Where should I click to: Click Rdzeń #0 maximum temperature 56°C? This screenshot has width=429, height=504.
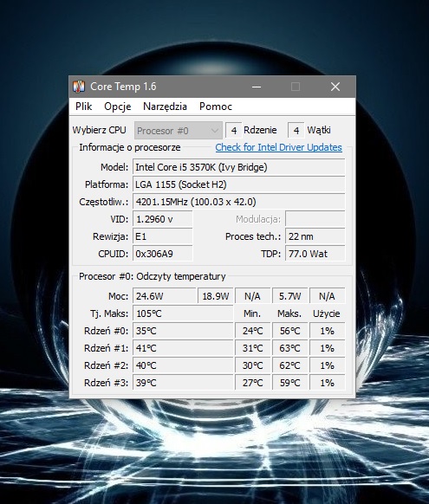pyautogui.click(x=289, y=331)
